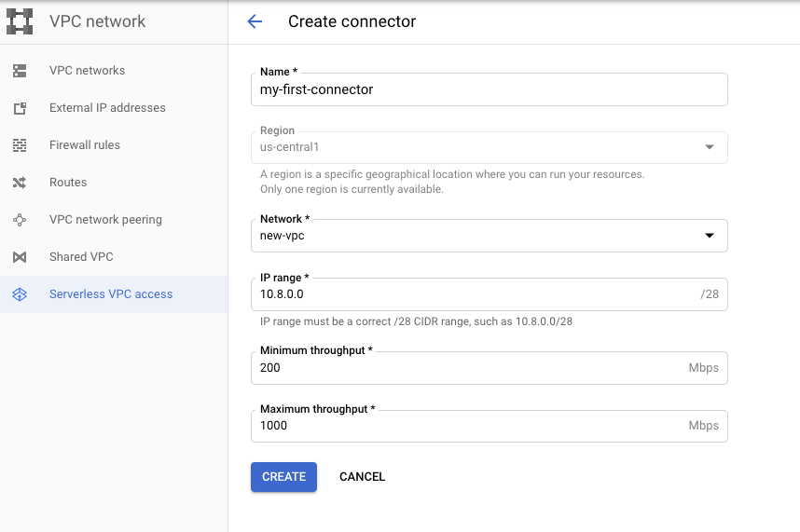Click the Firewall rules brick icon
Image resolution: width=800 pixels, height=532 pixels.
pyautogui.click(x=20, y=145)
